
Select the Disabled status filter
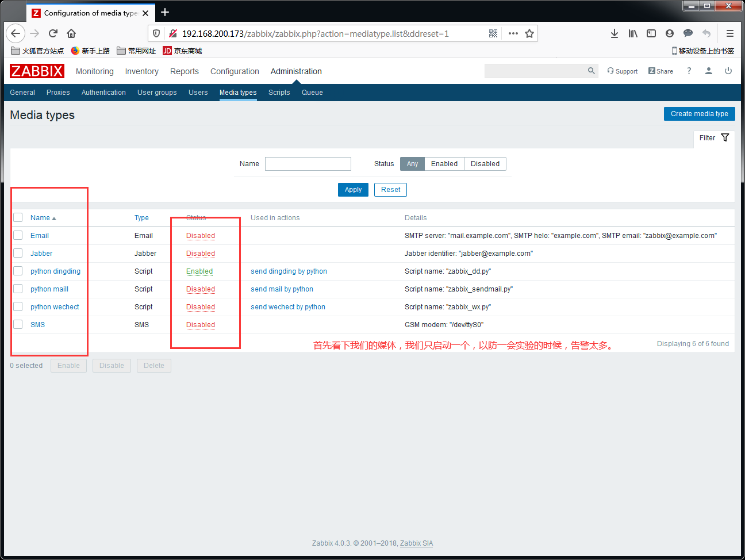click(485, 164)
